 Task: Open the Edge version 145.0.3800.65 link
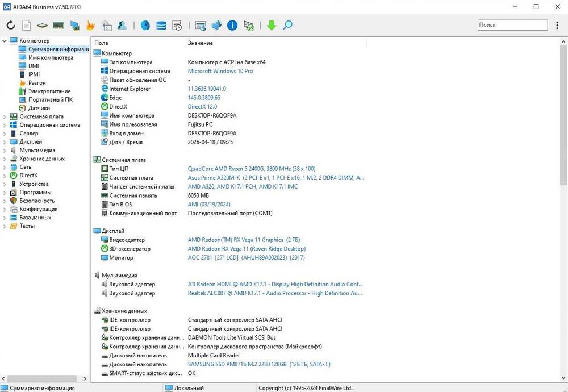204,98
